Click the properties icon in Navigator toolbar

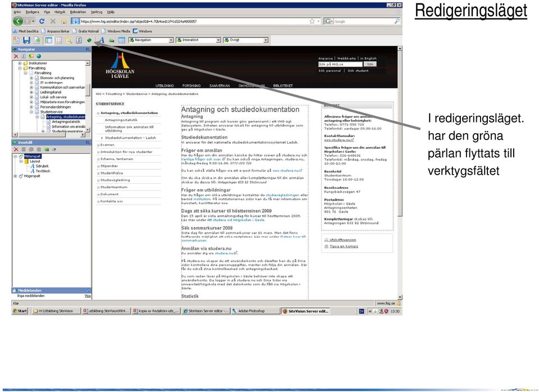pyautogui.click(x=24, y=56)
